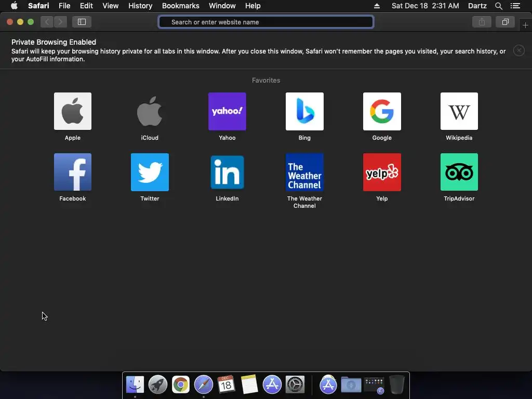Open Finder from the Dock
532x399 pixels.
(135, 385)
